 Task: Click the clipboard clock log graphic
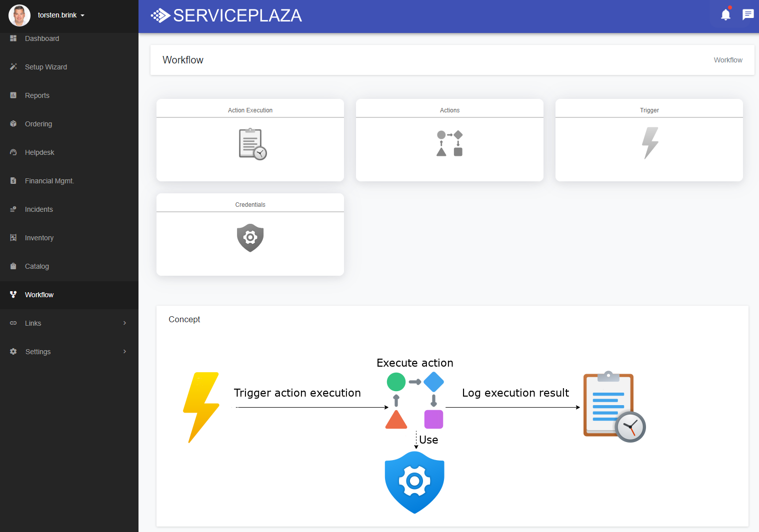(x=614, y=407)
